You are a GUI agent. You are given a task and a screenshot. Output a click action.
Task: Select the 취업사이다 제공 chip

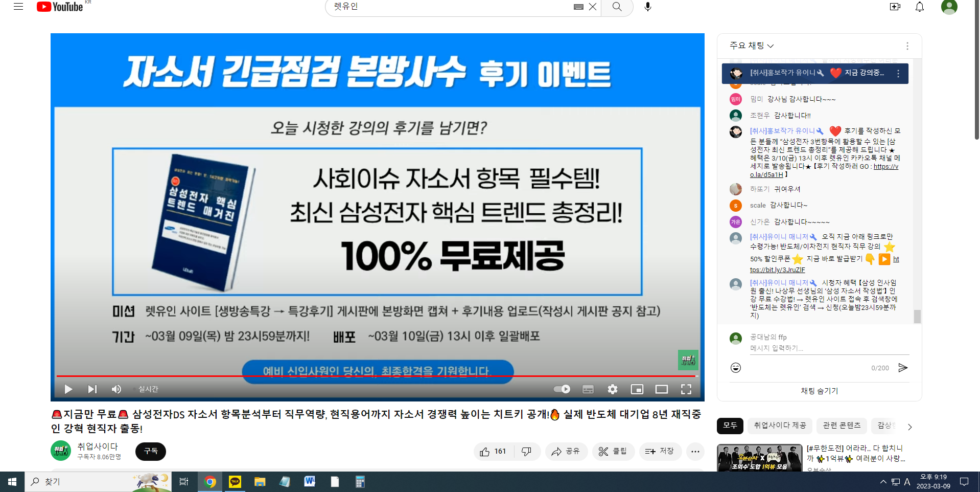pyautogui.click(x=780, y=426)
